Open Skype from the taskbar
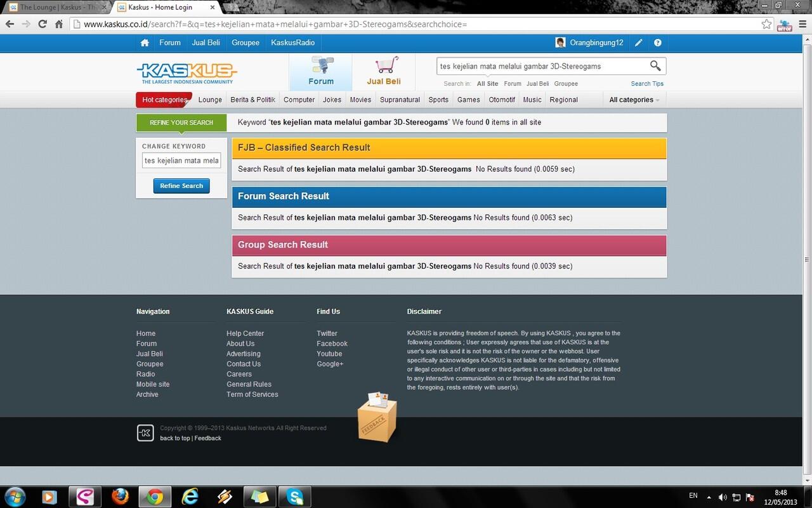Screen dimensions: 812x508 tap(294, 496)
